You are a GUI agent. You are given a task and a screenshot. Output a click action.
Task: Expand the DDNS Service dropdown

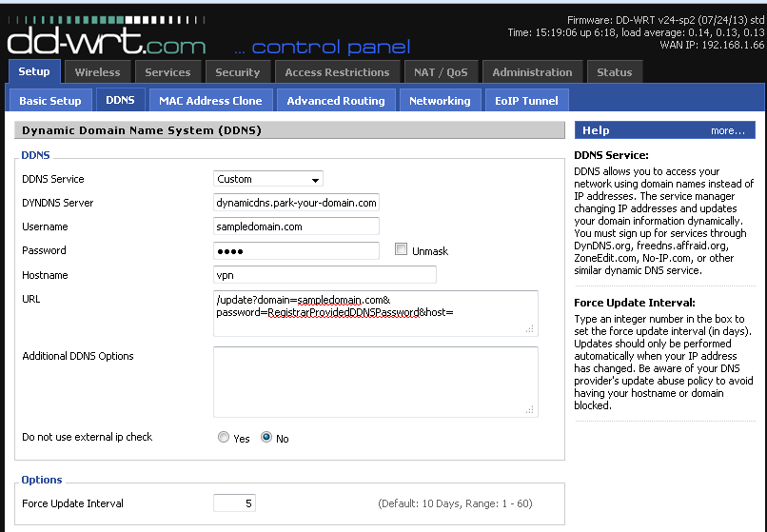click(x=268, y=179)
